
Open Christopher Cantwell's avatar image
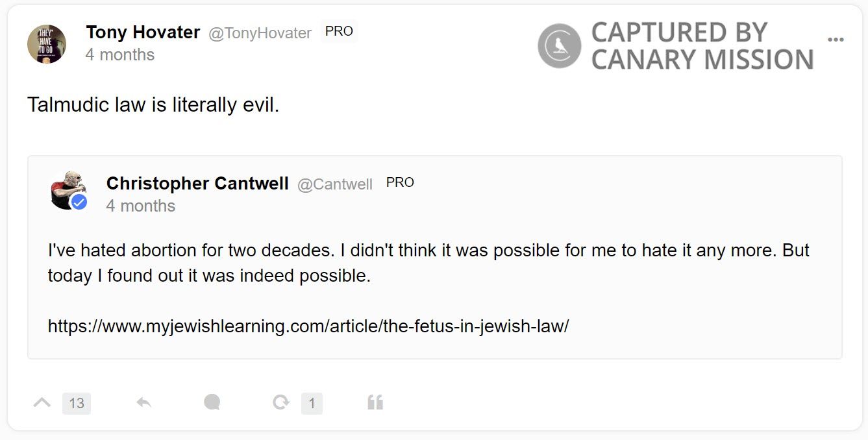[66, 189]
